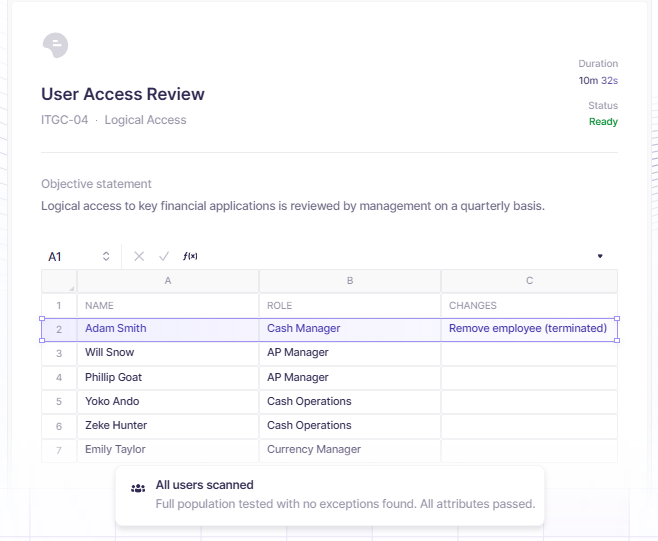Click the Remove employee (terminated) cell

click(x=530, y=329)
